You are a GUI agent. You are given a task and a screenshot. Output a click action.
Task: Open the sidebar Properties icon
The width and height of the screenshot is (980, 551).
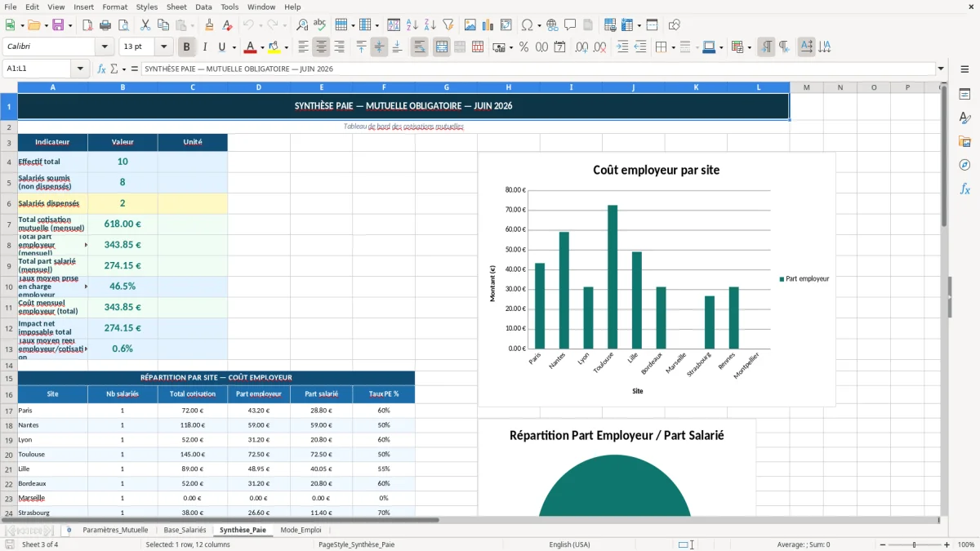[x=964, y=95]
